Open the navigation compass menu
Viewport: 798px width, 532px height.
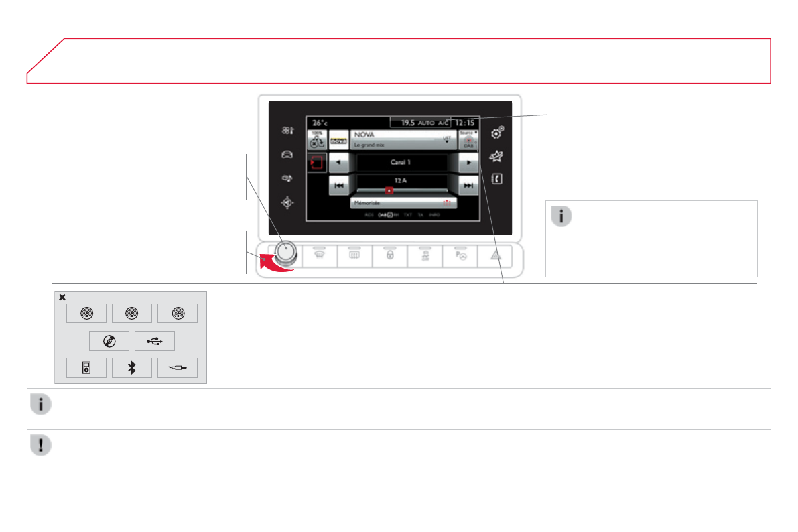(287, 203)
